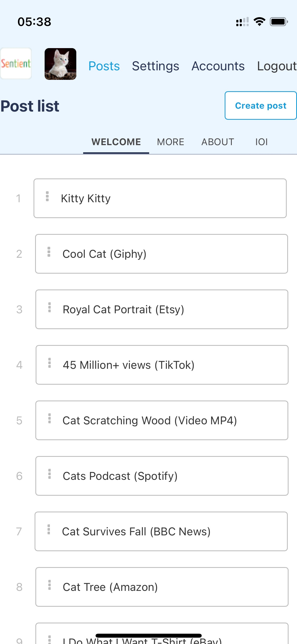Tap drag handle on Cat Survives Fall
The height and width of the screenshot is (644, 297).
point(49,530)
